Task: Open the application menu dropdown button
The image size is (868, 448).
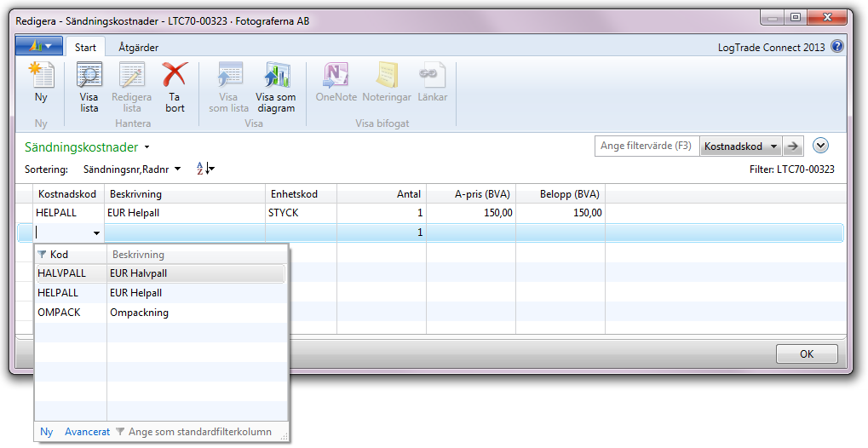Action: [x=38, y=46]
